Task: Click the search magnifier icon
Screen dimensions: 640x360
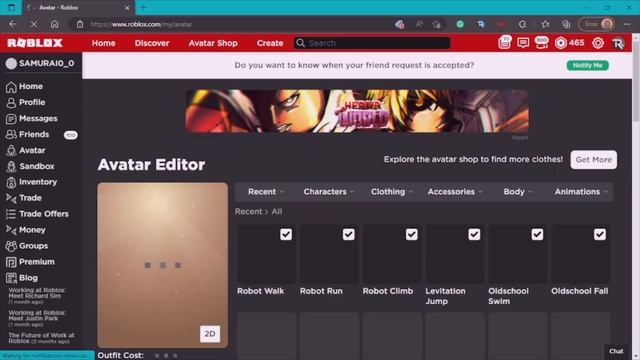Action: (300, 43)
